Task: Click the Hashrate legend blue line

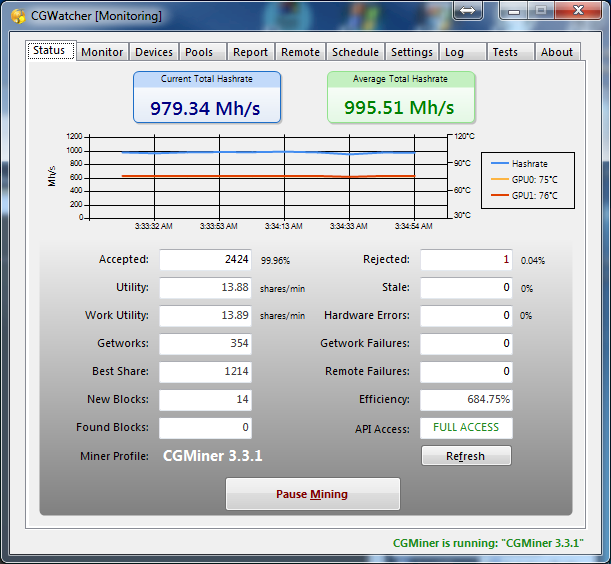Action: tap(500, 163)
